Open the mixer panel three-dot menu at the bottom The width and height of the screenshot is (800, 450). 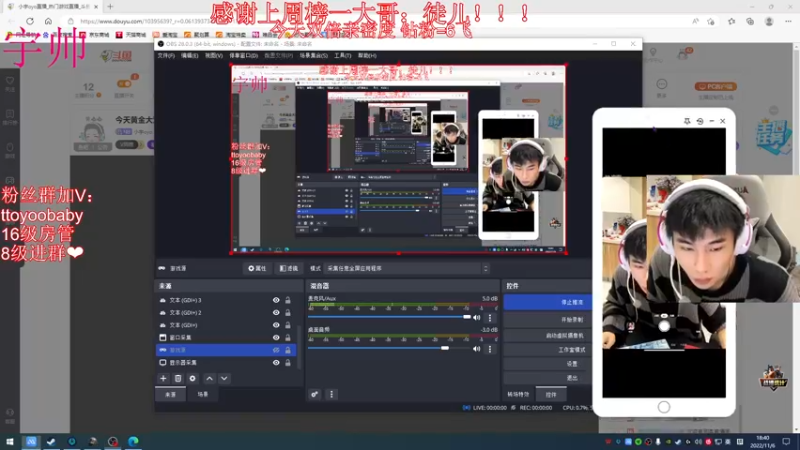pos(332,394)
